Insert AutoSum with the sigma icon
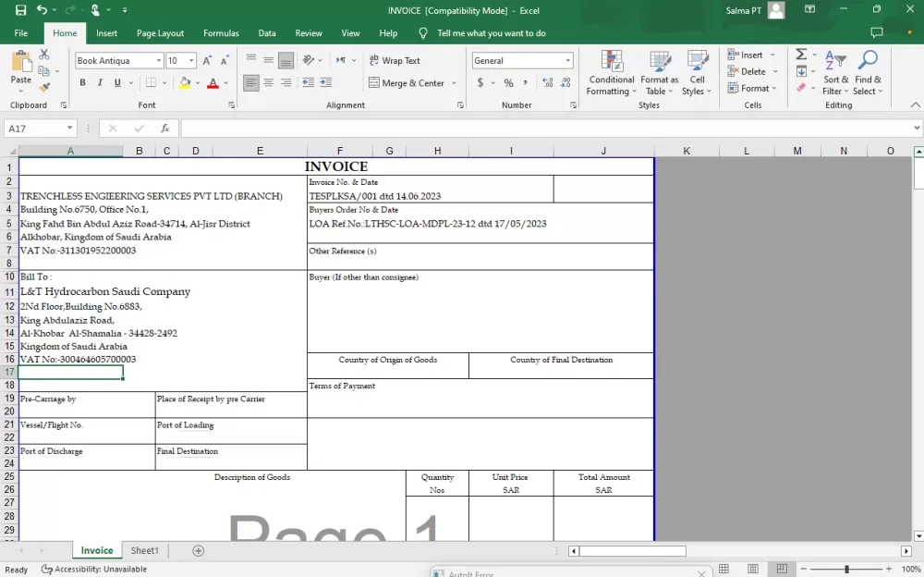 pos(801,55)
